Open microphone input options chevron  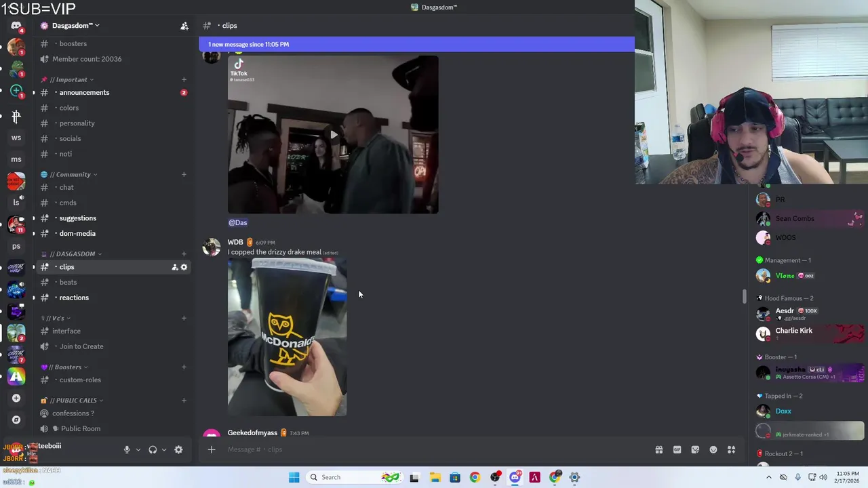(138, 449)
